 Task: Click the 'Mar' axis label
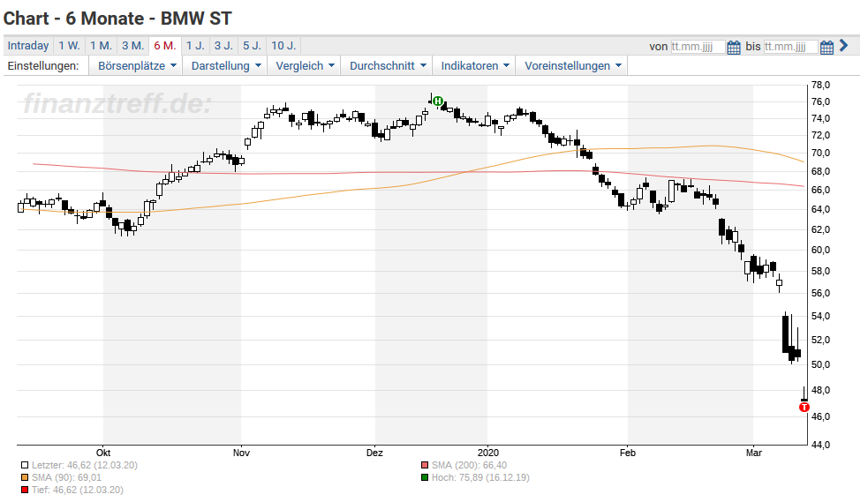tap(754, 453)
